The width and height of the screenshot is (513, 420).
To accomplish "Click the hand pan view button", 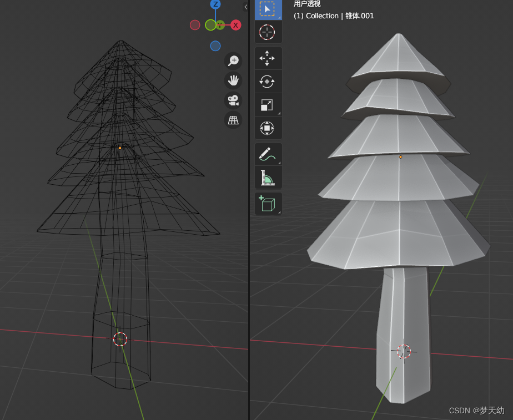I will pyautogui.click(x=233, y=80).
